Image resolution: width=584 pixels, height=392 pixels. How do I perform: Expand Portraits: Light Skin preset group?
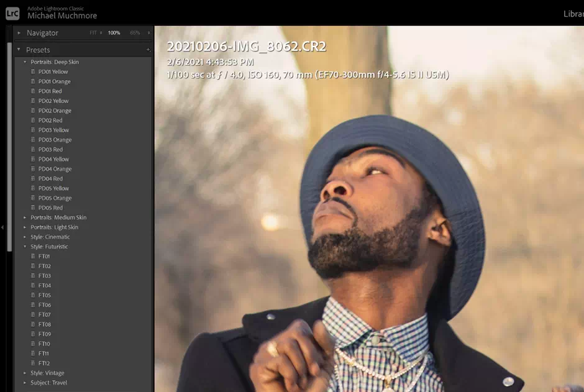[25, 227]
